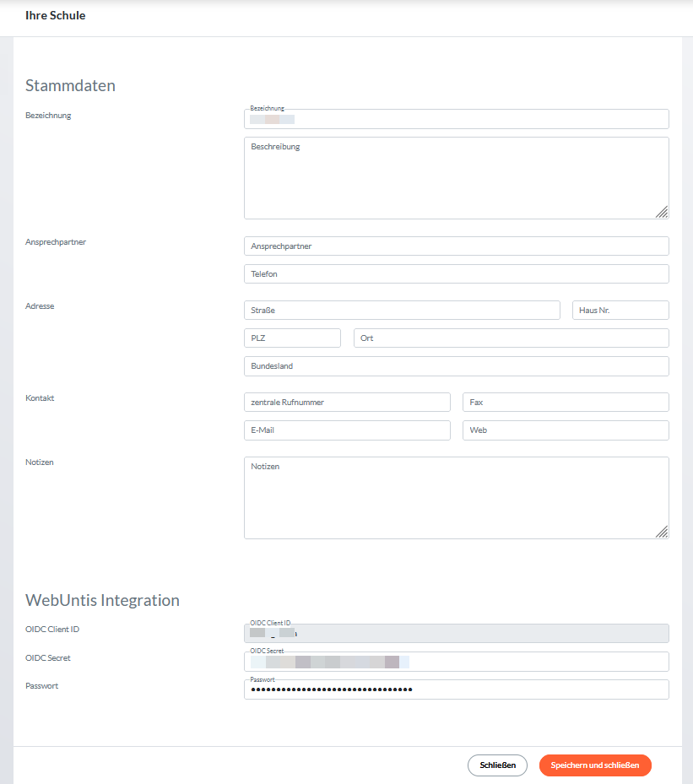Click the zentrale Rufnummer field
Viewport: 693px width, 784px height.
click(x=347, y=402)
